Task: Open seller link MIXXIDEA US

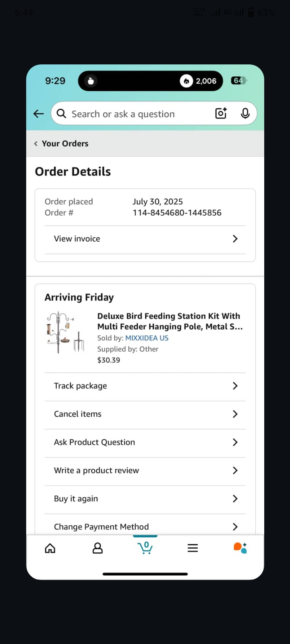Action: 147,338
